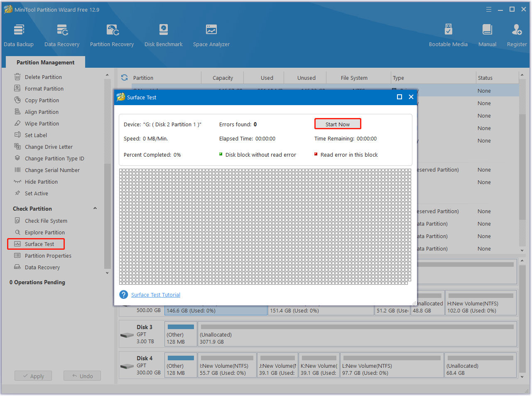Select the Disk 3 (Other) 128 MB partition
Viewport: 532px width, 396px height.
181,334
